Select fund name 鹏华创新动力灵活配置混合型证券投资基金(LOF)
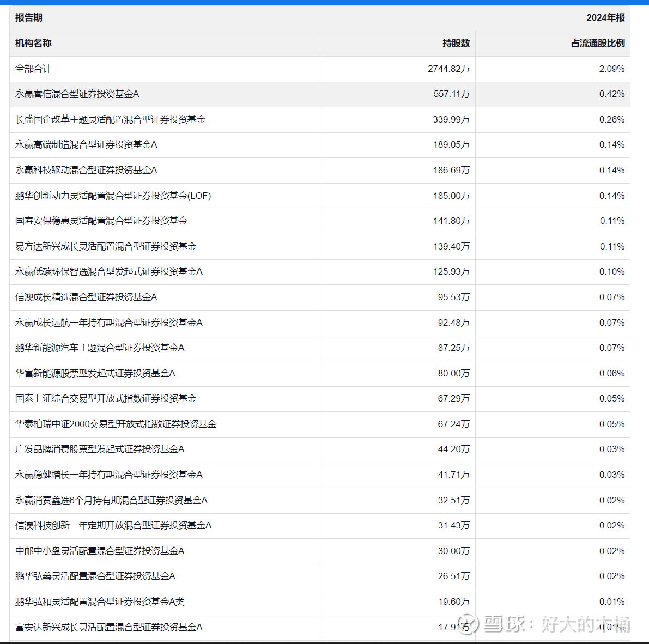 click(x=113, y=196)
